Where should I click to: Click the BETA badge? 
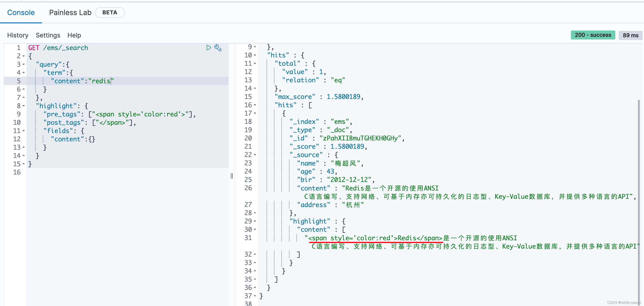[110, 13]
